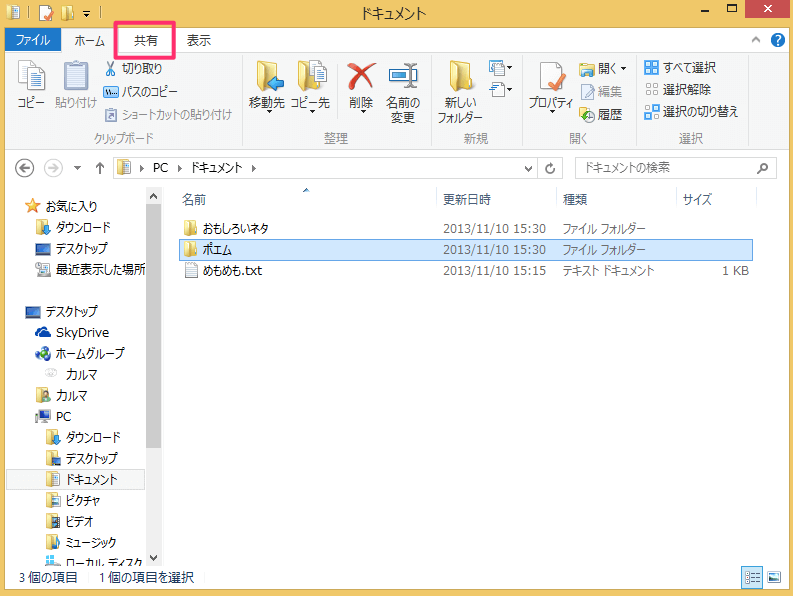The image size is (793, 596).
Task: Sort by 名前 column header
Action: pyautogui.click(x=306, y=199)
